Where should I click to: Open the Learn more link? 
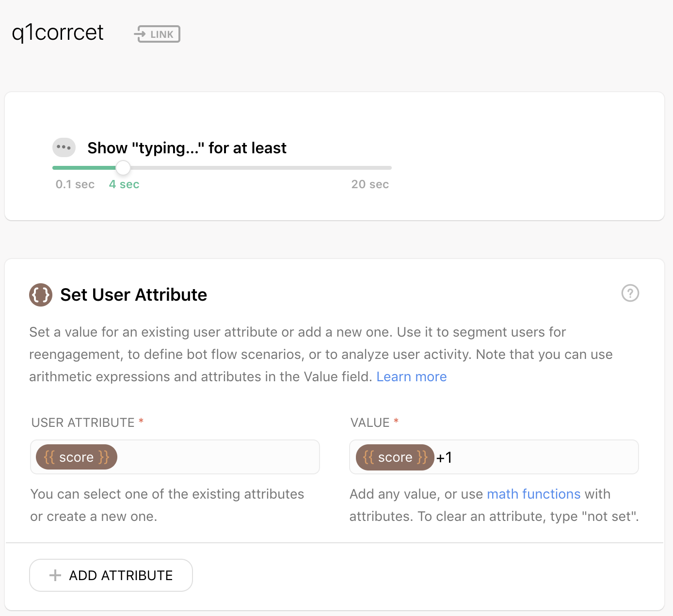(x=412, y=377)
